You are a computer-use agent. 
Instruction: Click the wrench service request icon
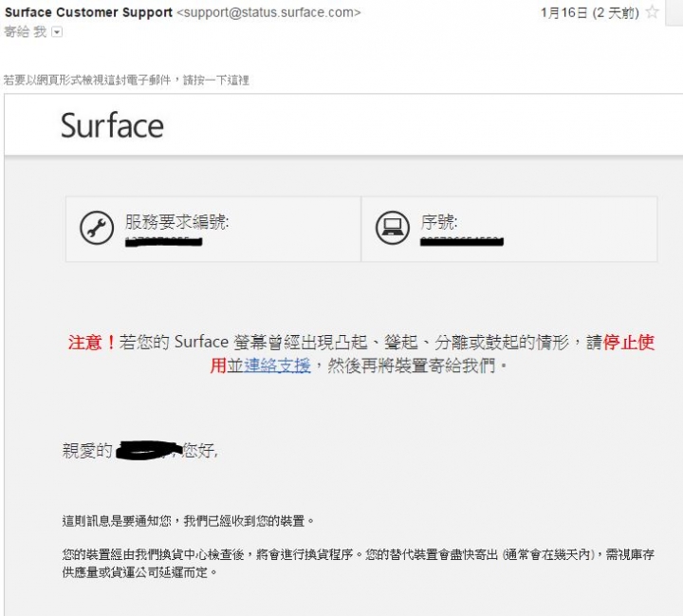tap(97, 228)
